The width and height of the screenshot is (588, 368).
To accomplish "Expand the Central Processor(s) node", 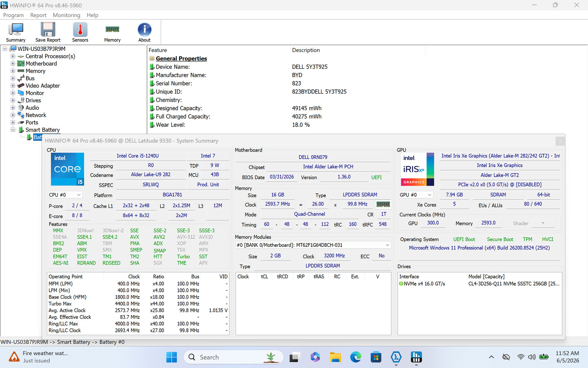I will [13, 56].
